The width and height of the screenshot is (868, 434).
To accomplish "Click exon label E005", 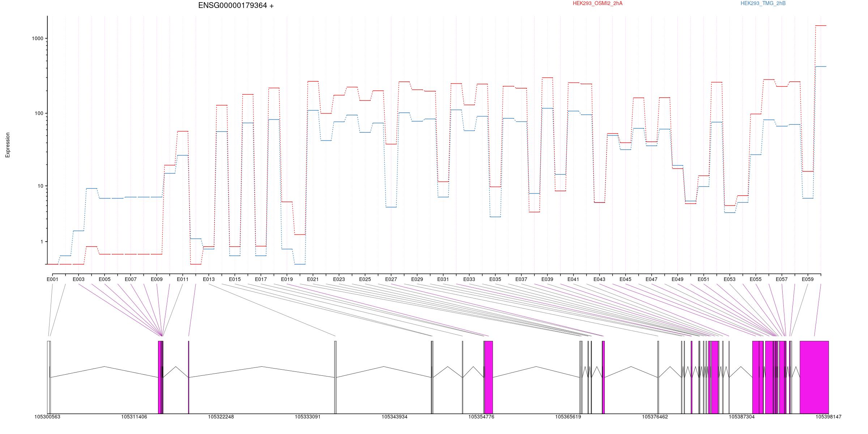I will [x=105, y=279].
